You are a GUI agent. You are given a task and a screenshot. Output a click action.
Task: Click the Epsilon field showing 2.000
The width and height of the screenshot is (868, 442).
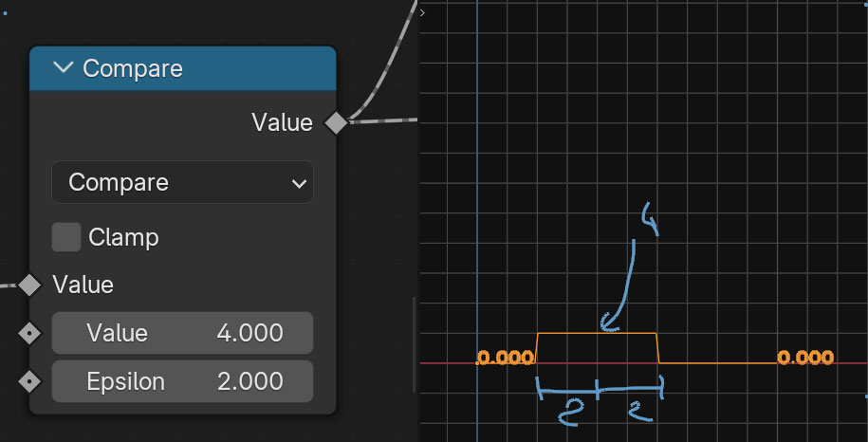point(182,381)
